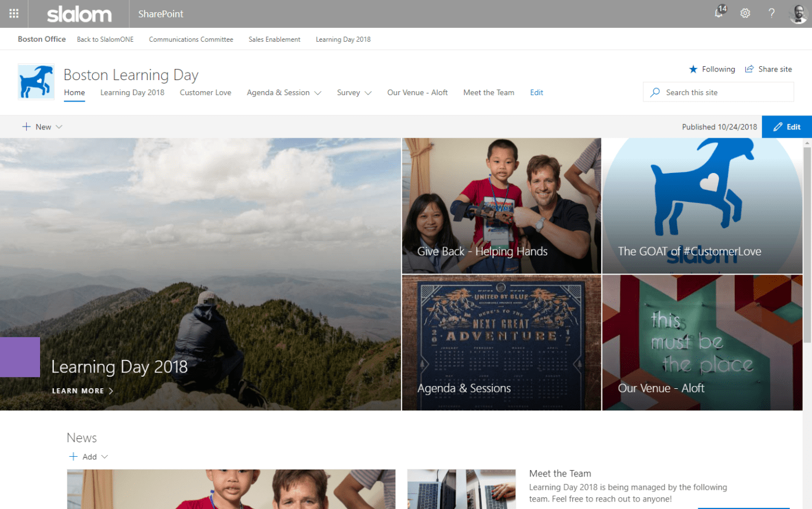Click the Boston Learning Day goat logo

36,82
